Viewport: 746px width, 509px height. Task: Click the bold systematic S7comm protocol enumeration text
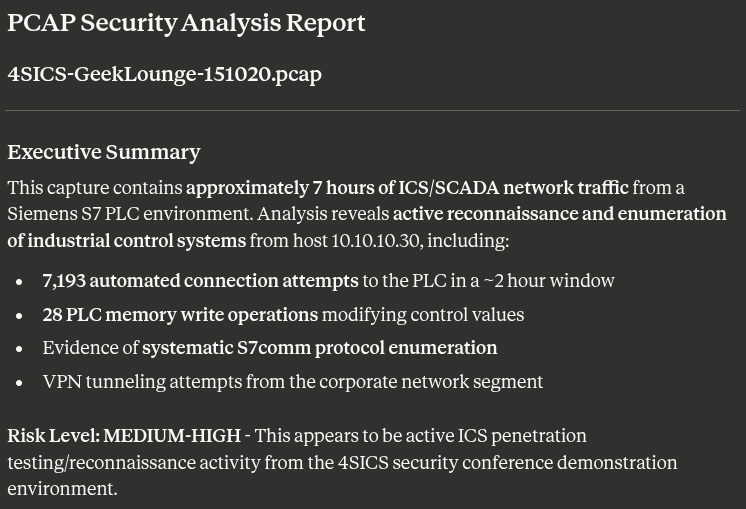click(319, 348)
